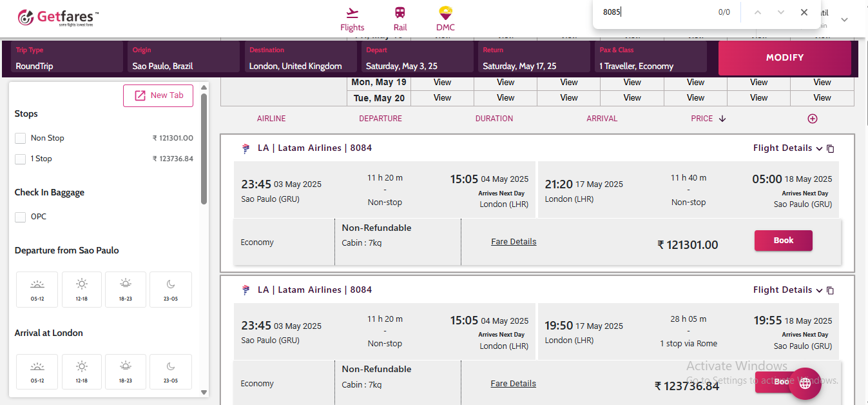Viewport: 868px width, 405px height.
Task: Click the plus icon in results header
Action: (813, 119)
